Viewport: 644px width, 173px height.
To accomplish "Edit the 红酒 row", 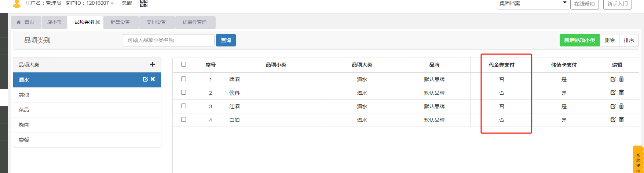I will point(613,106).
